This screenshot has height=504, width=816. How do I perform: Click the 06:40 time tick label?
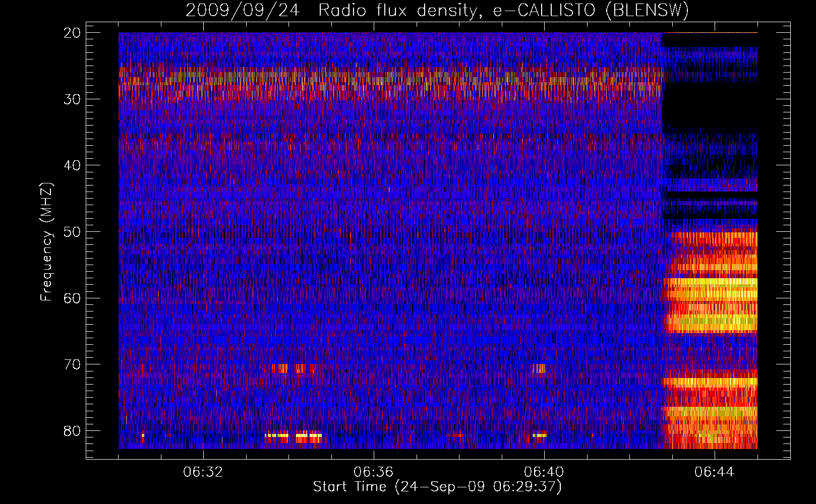tap(544, 472)
